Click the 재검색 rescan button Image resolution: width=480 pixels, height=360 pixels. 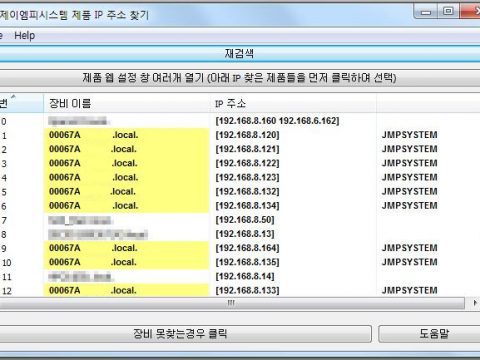[239, 53]
